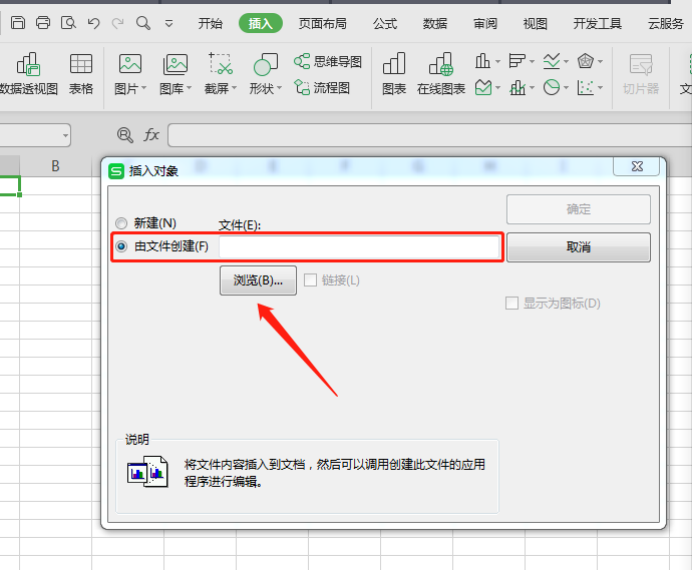The height and width of the screenshot is (571, 692).
Task: Open the line chart dropdown arrow
Action: tap(566, 61)
